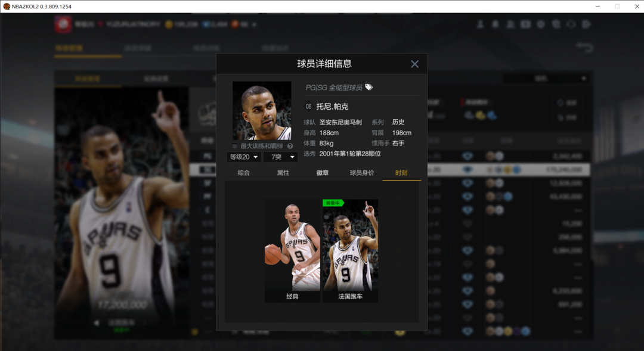Click the gold coin icon in the top bar
This screenshot has height=351, width=644.
pyautogui.click(x=168, y=24)
